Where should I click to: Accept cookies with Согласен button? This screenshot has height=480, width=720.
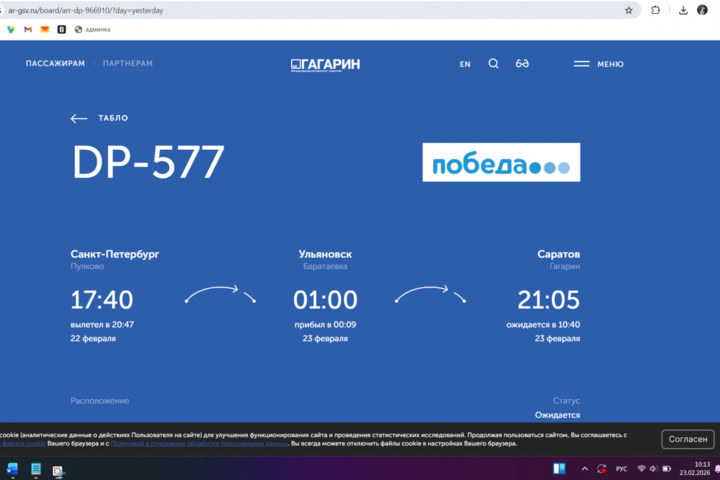click(688, 439)
